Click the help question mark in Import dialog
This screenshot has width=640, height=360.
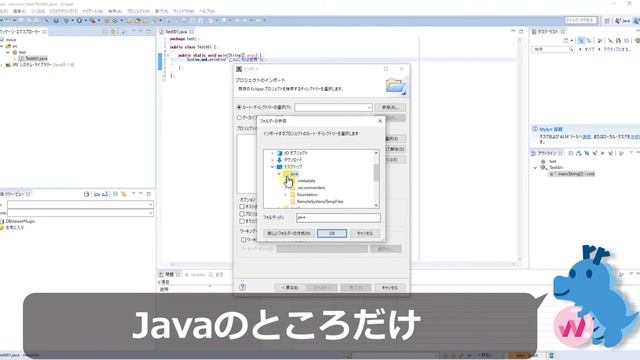click(x=242, y=287)
